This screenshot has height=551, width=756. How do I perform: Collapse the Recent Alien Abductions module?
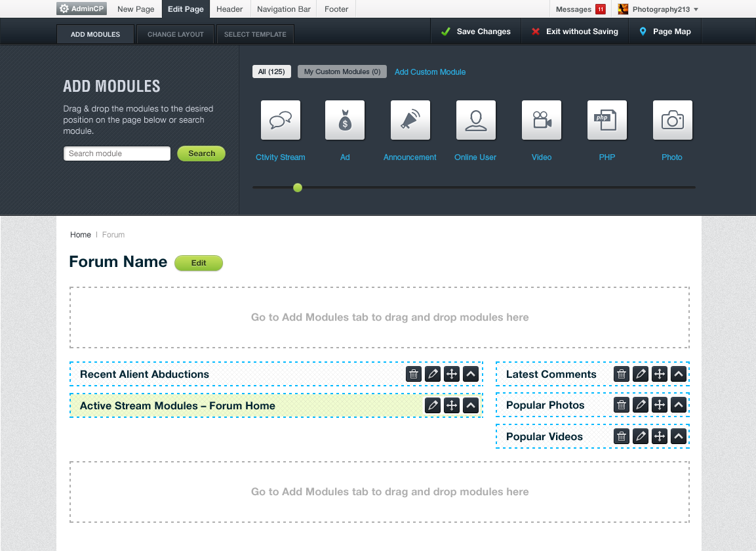[470, 374]
